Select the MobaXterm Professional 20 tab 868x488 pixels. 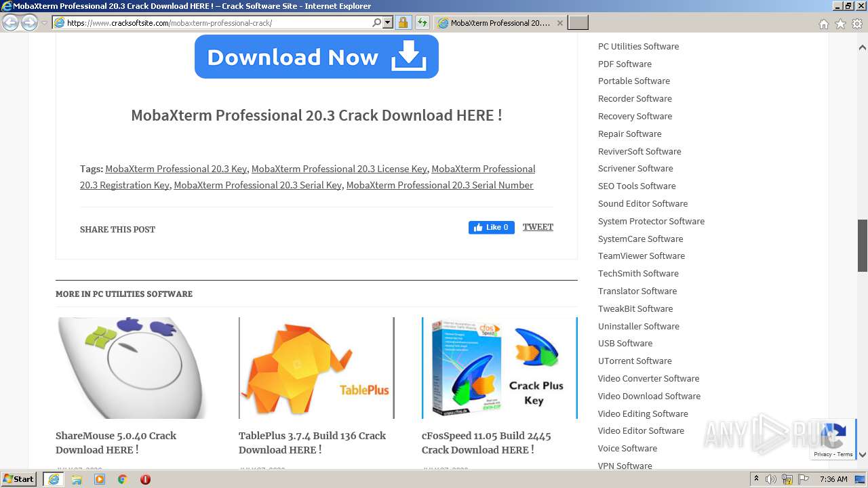point(500,23)
